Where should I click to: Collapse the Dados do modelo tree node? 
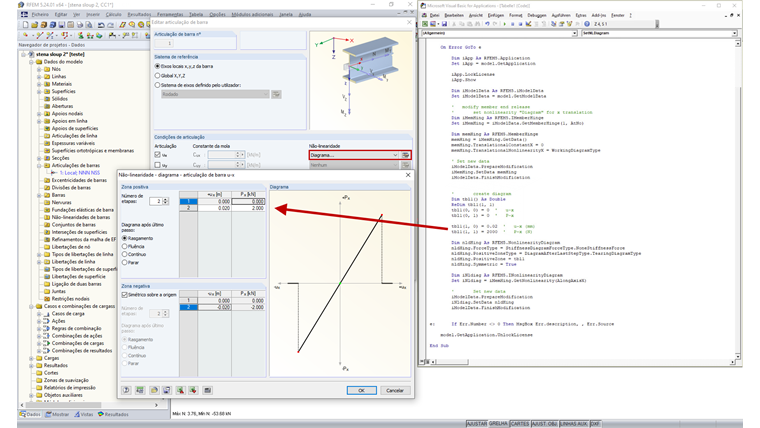(x=32, y=62)
